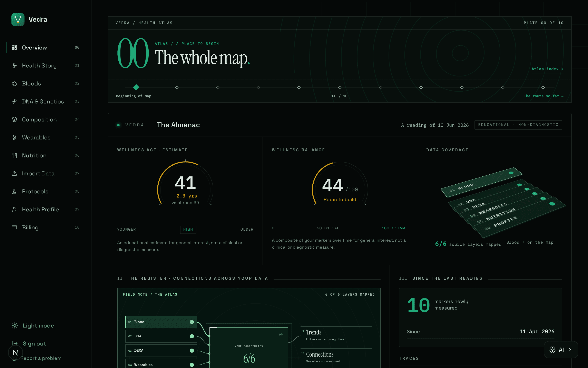
Task: Click the round N avatar badge
Action: click(x=15, y=352)
